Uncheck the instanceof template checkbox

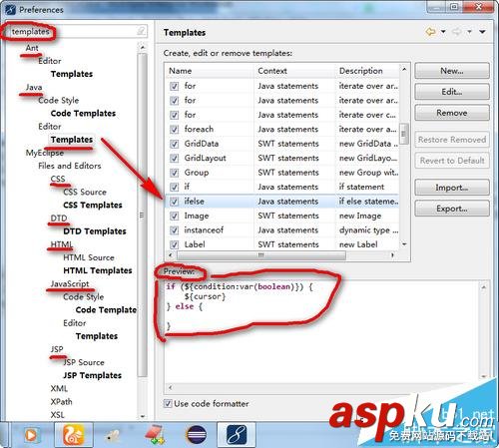click(x=174, y=230)
